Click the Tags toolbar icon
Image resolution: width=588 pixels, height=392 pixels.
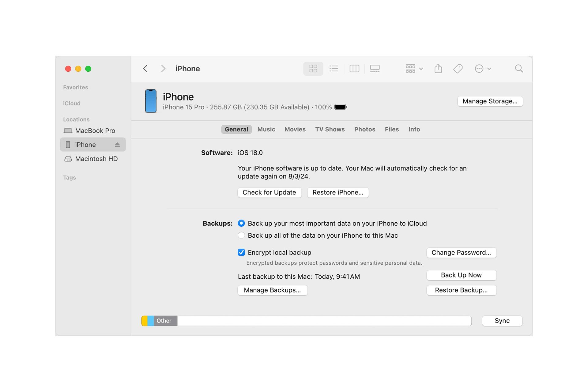coord(458,69)
